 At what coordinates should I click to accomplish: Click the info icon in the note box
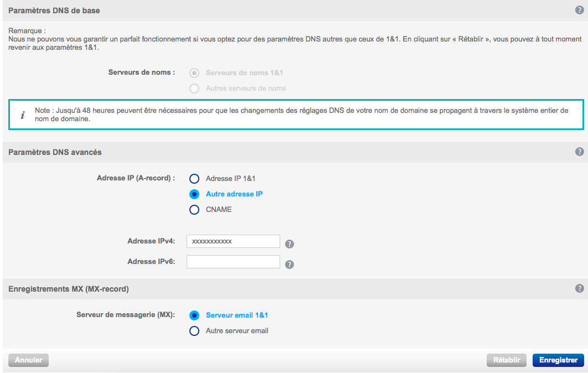click(x=23, y=115)
